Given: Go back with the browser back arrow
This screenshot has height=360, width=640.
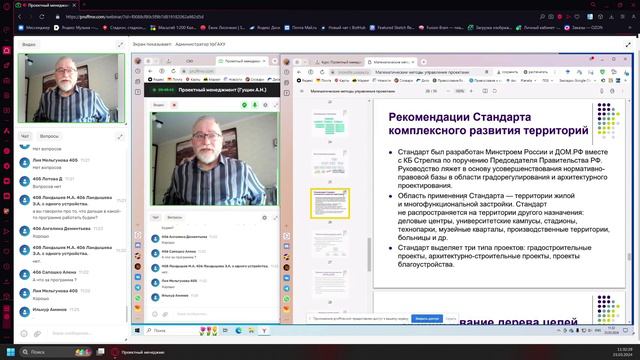Looking at the screenshot, I should (20, 17).
